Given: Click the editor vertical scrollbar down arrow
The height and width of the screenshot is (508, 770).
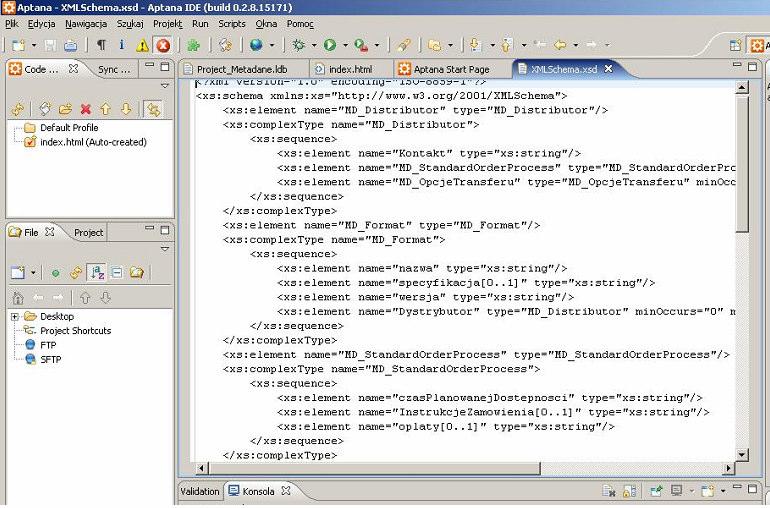Looking at the screenshot, I should [x=742, y=454].
